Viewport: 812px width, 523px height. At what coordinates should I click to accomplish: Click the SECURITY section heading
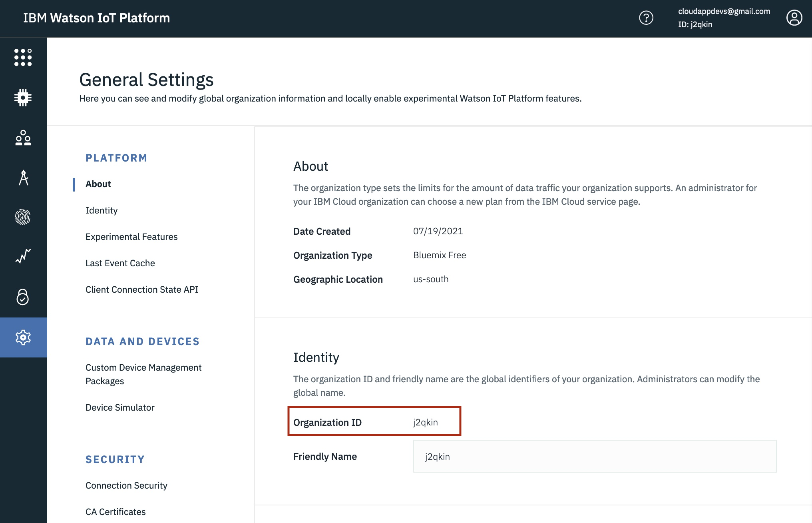tap(115, 459)
